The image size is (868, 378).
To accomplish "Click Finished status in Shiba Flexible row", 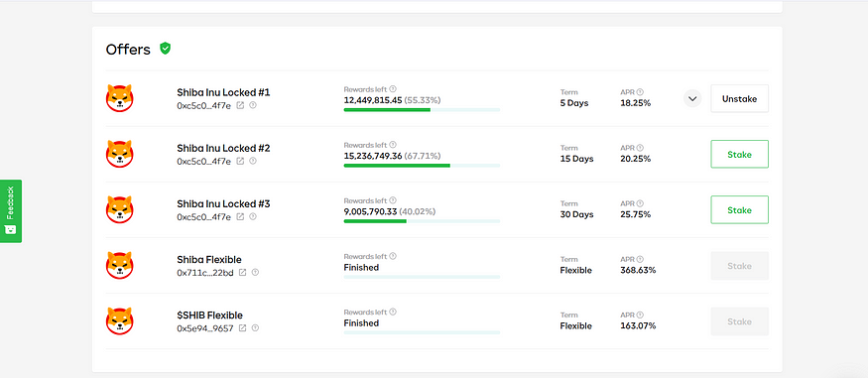I will pos(361,267).
